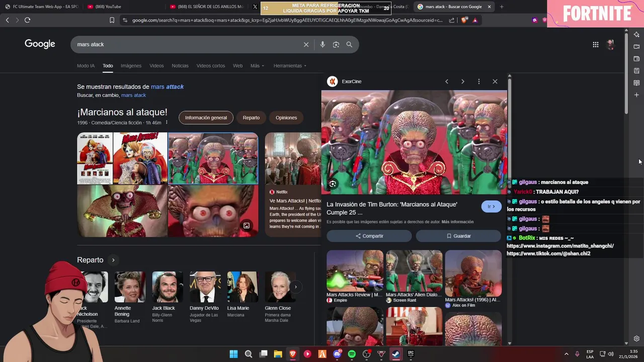The image size is (644, 362).
Task: Show the previous image in the preview panel
Action: click(x=446, y=81)
